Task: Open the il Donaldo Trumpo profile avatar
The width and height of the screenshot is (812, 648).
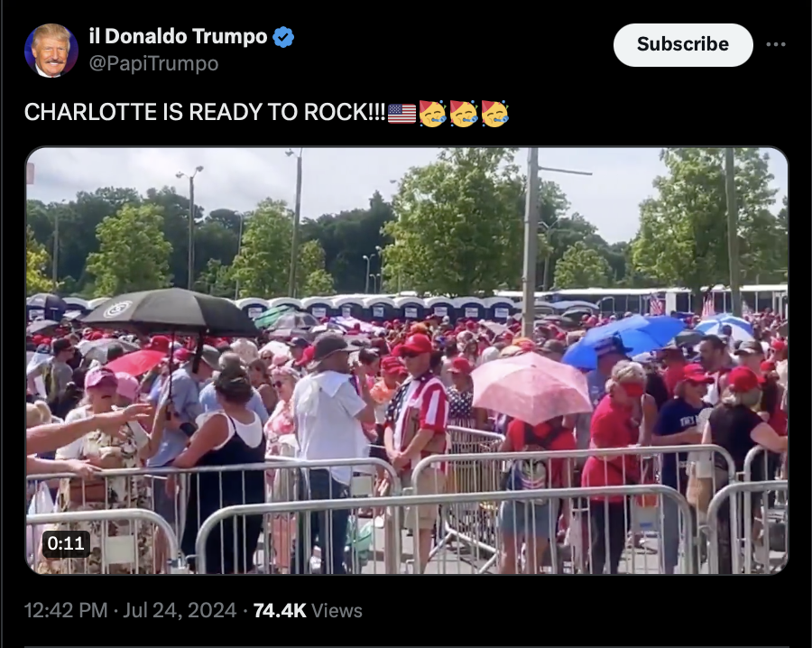Action: pos(51,51)
